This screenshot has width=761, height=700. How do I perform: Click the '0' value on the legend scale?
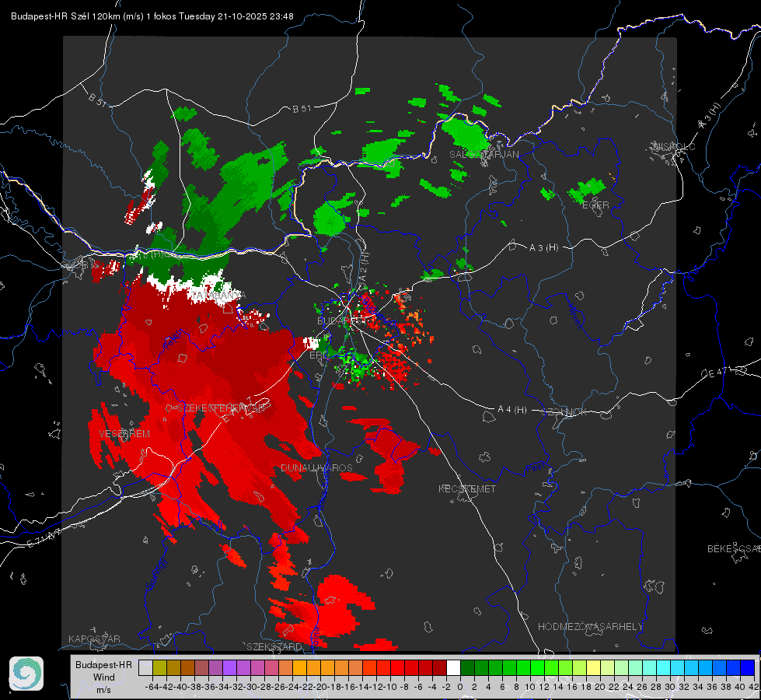460,687
